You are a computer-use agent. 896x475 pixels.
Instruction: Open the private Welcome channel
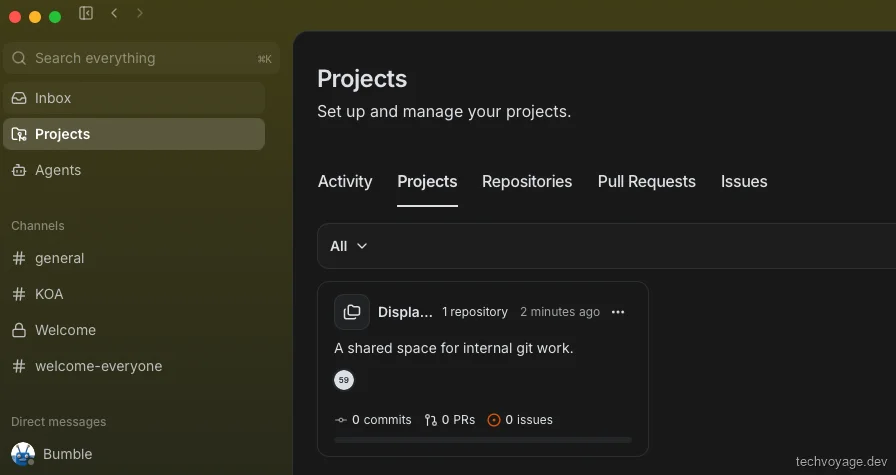pyautogui.click(x=134, y=330)
